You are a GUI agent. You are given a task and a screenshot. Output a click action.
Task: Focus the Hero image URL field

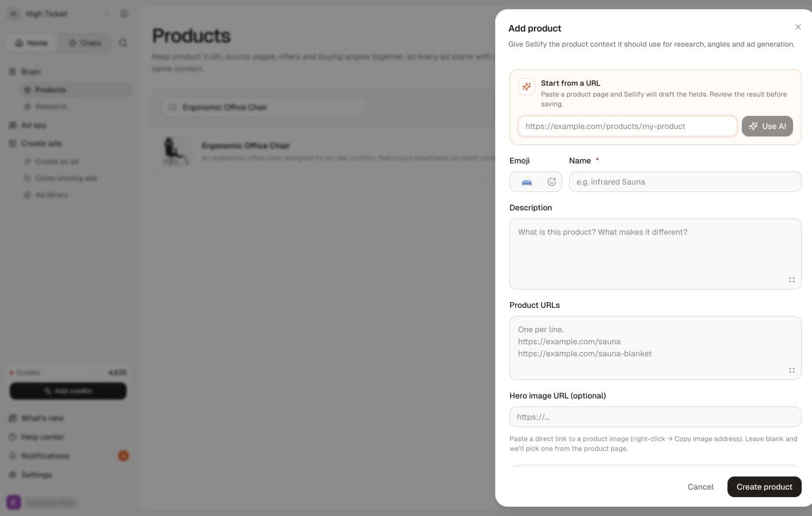[x=655, y=417]
